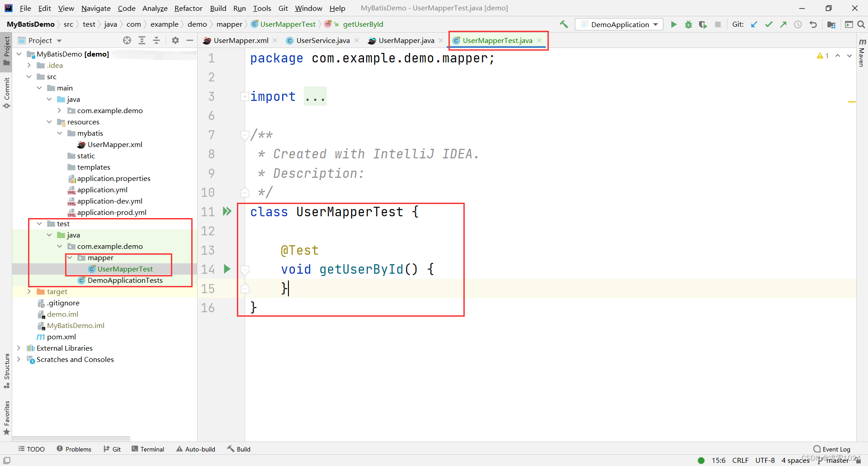
Task: Select pom.xml in project tree
Action: tap(61, 337)
